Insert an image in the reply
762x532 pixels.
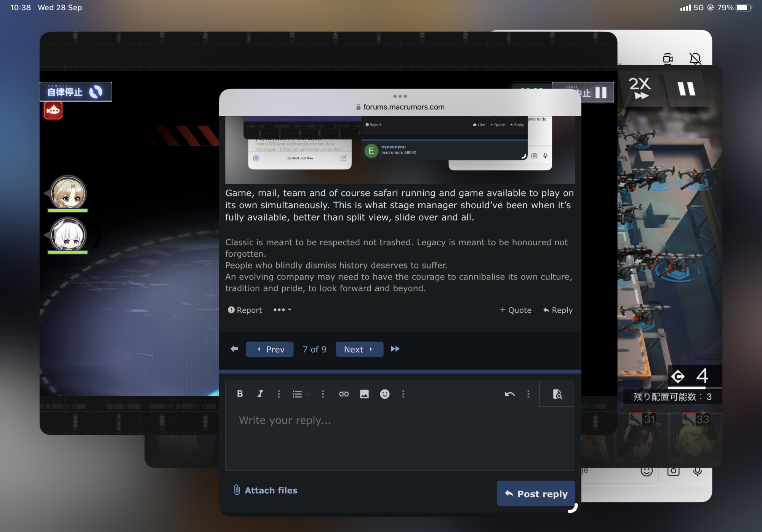click(x=364, y=394)
